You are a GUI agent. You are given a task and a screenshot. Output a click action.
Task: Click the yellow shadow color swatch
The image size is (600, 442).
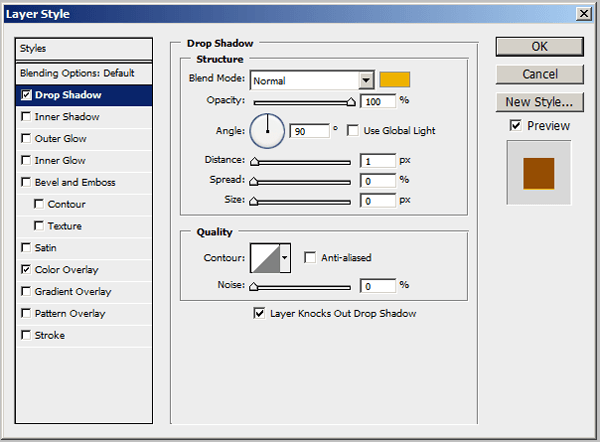(x=395, y=79)
